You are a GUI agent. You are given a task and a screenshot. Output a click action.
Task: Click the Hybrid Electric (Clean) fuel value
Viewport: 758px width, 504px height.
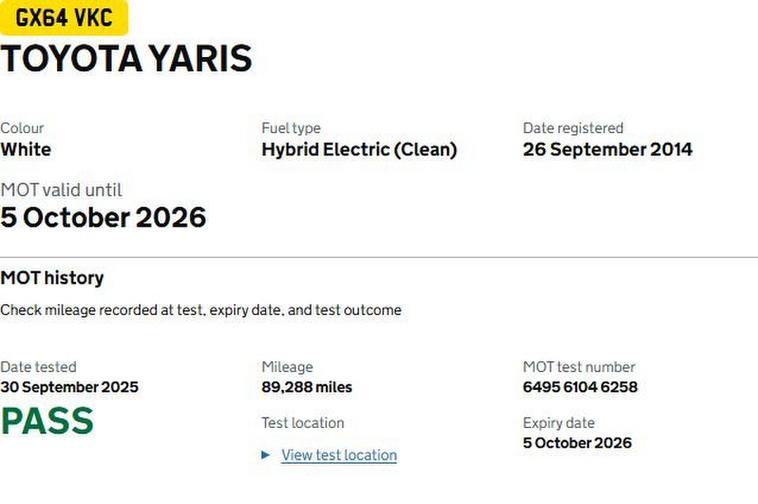(x=359, y=150)
